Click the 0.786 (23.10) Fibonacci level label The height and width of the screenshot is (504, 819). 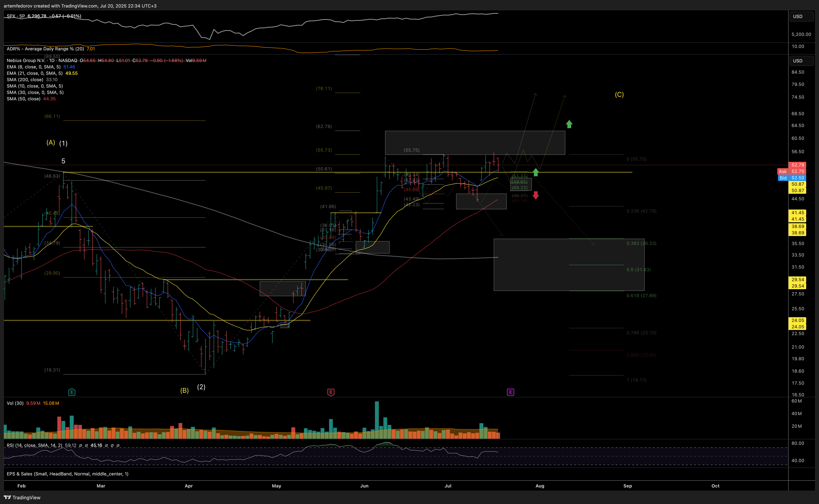click(641, 333)
